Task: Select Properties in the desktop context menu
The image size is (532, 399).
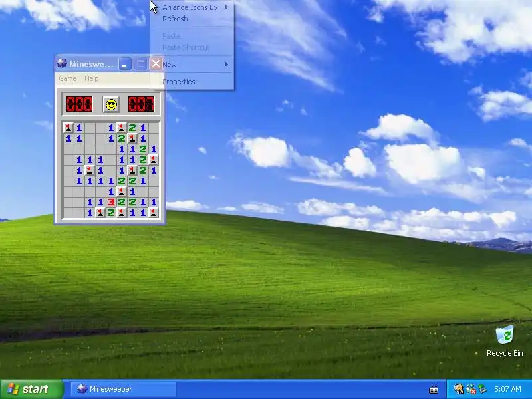Action: point(192,82)
